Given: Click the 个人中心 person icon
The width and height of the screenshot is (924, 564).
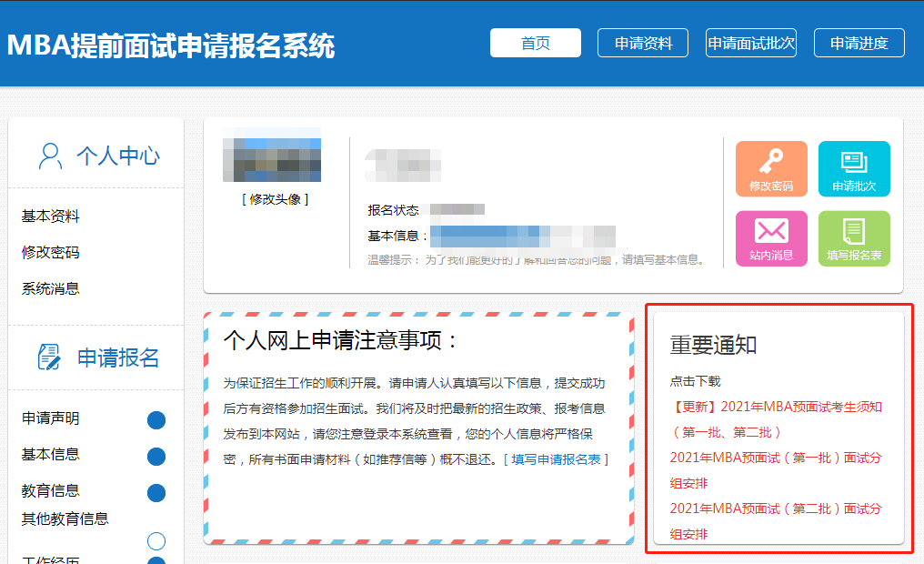Looking at the screenshot, I should pos(50,156).
